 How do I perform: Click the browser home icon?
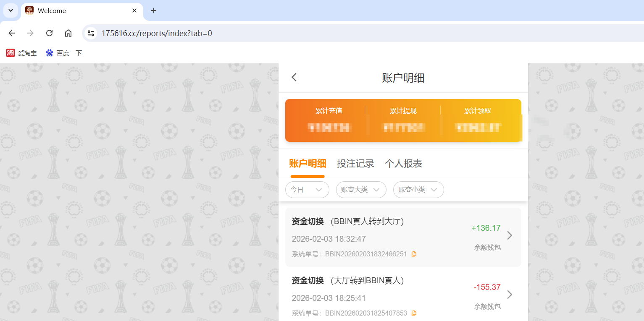tap(68, 33)
